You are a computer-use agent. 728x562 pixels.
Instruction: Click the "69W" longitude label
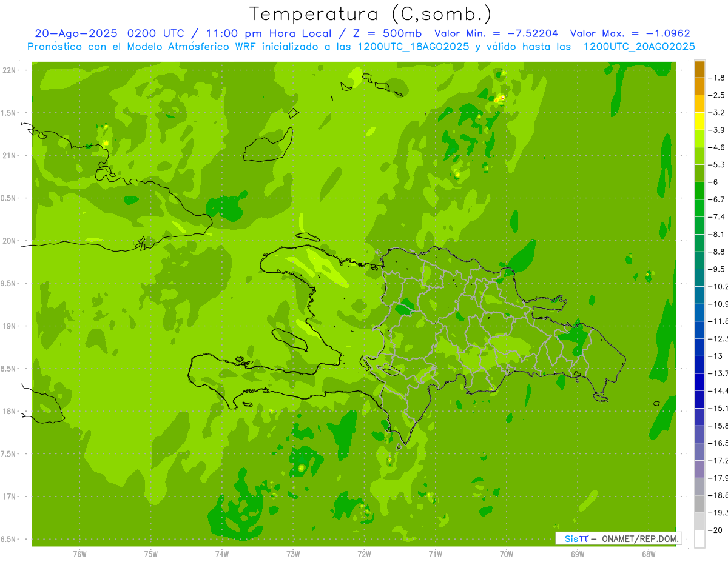pos(578,554)
